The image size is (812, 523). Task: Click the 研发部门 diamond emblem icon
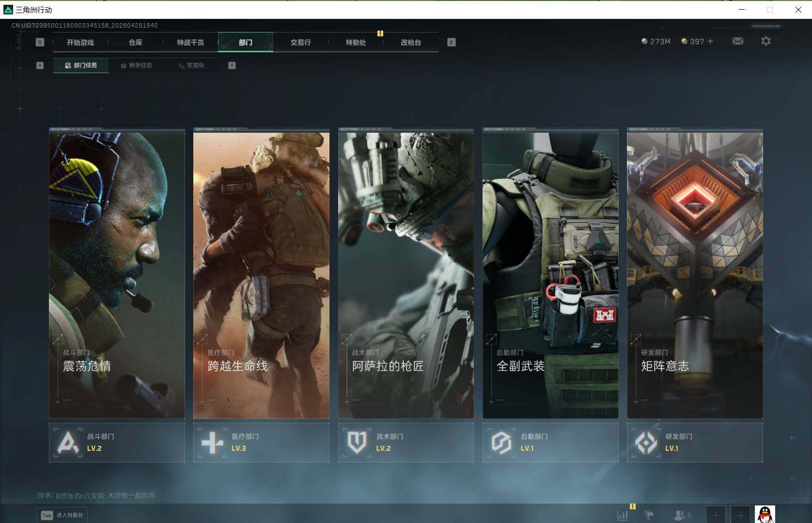[x=646, y=442]
